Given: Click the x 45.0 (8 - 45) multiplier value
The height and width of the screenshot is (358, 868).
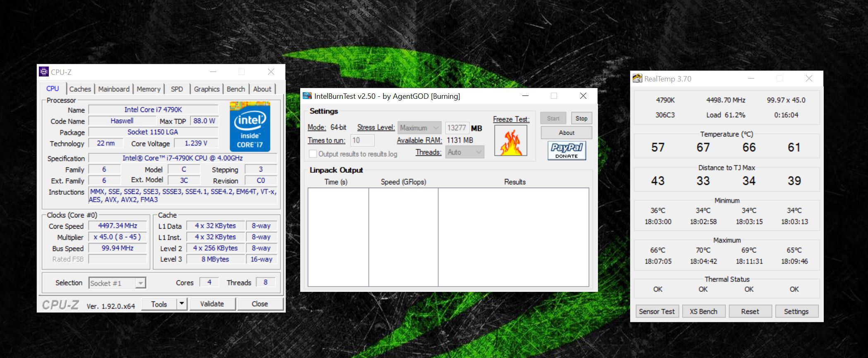Looking at the screenshot, I should [x=118, y=237].
